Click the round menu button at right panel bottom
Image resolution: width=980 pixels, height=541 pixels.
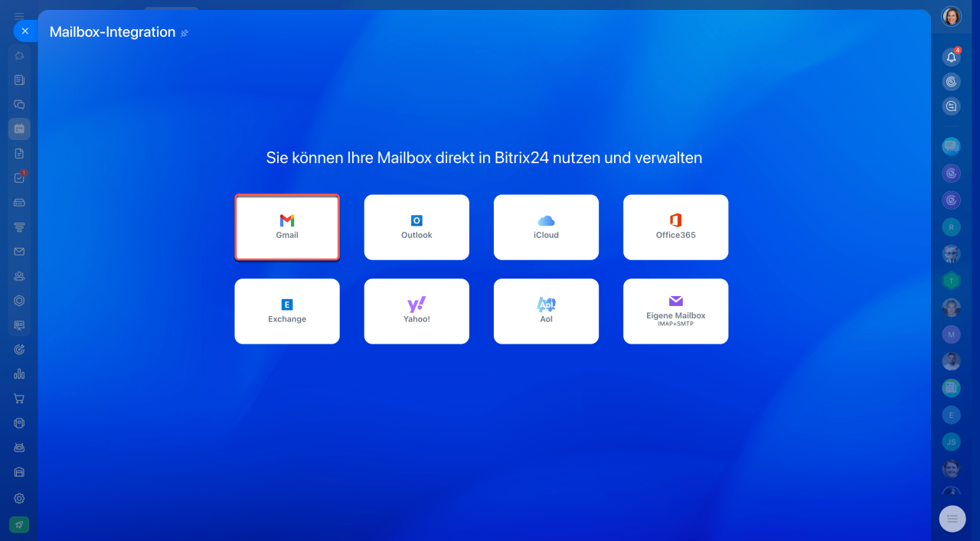952,519
